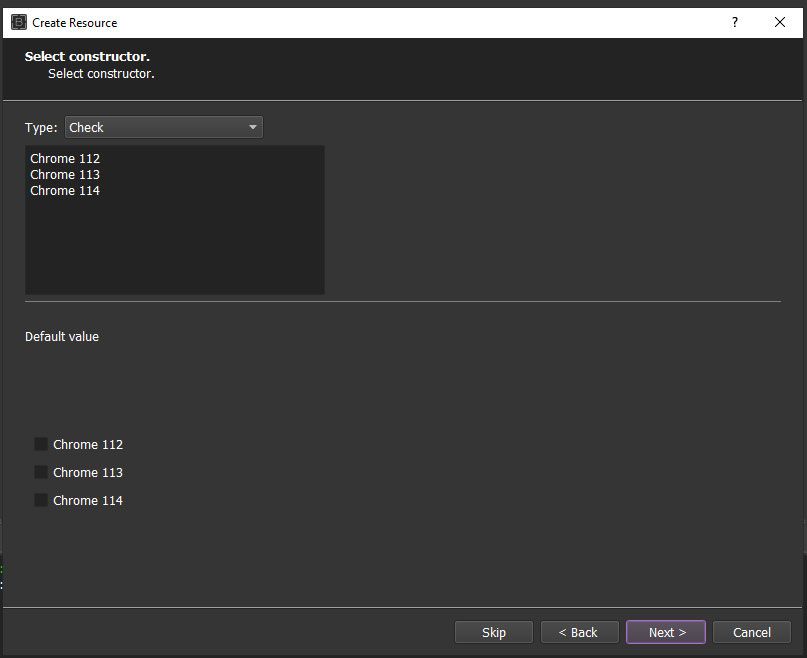The height and width of the screenshot is (658, 807).
Task: Open dialog help via the question mark icon
Action: pyautogui.click(x=734, y=22)
